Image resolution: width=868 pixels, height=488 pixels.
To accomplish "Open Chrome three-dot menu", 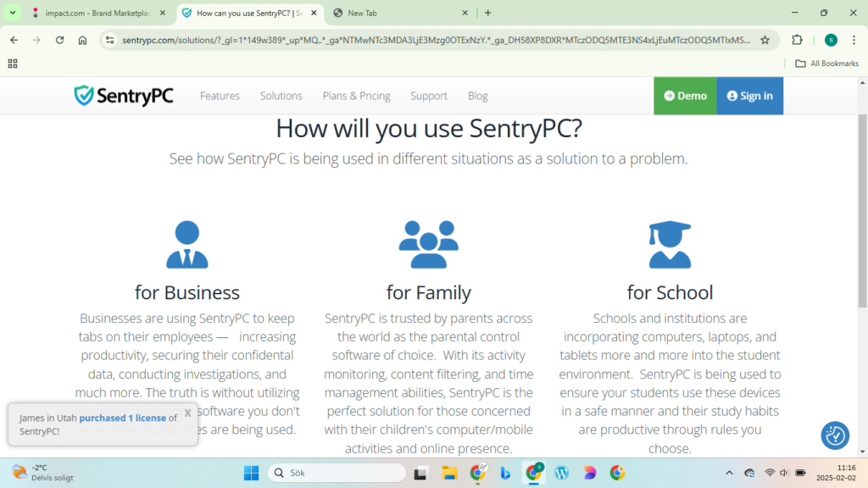I will pyautogui.click(x=854, y=40).
